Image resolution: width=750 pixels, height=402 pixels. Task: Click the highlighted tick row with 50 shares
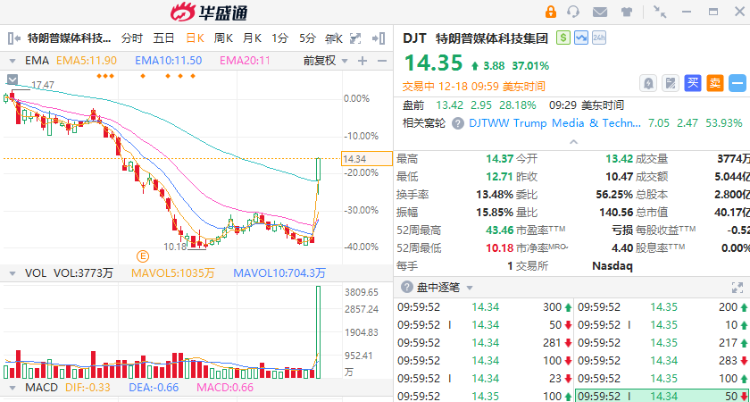[x=662, y=396]
